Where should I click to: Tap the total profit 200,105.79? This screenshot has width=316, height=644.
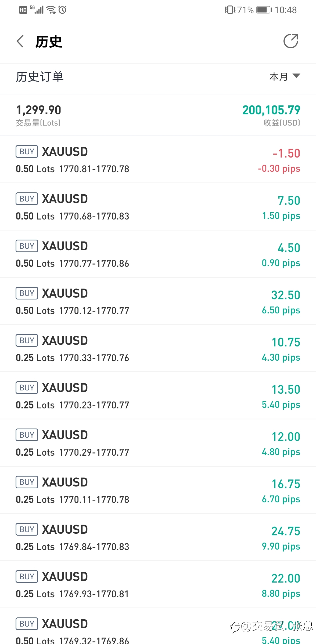click(x=271, y=110)
